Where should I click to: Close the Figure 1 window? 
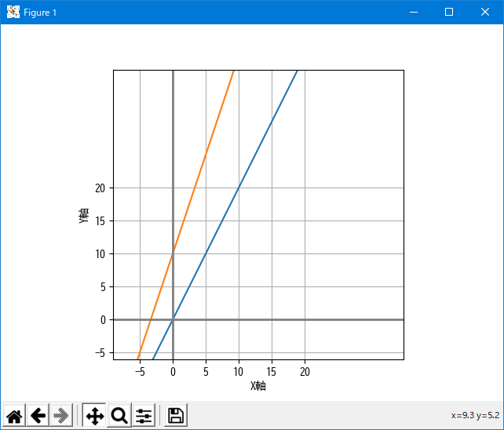pos(485,13)
